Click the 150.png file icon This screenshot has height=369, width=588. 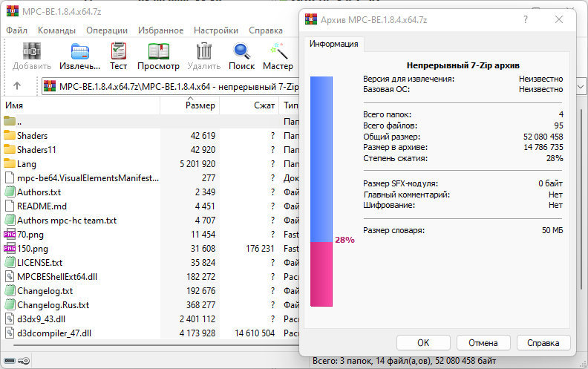pos(10,248)
